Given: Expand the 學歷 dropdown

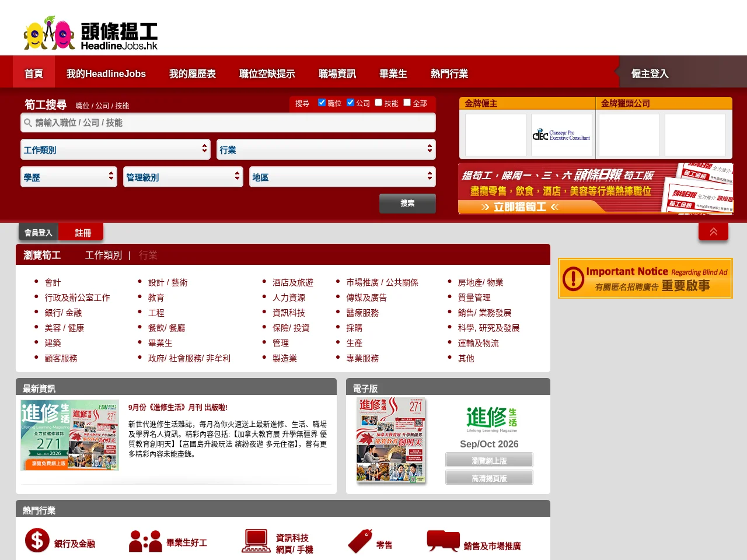Looking at the screenshot, I should pos(69,177).
